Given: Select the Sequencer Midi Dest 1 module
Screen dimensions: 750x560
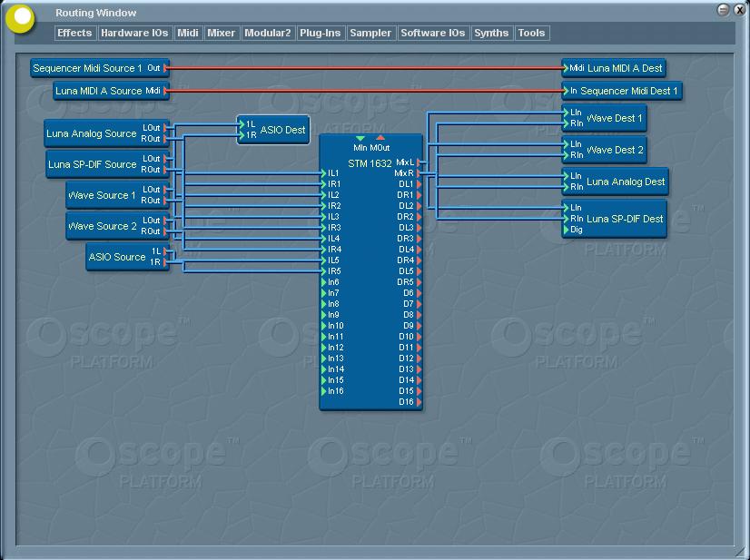Looking at the screenshot, I should click(622, 91).
